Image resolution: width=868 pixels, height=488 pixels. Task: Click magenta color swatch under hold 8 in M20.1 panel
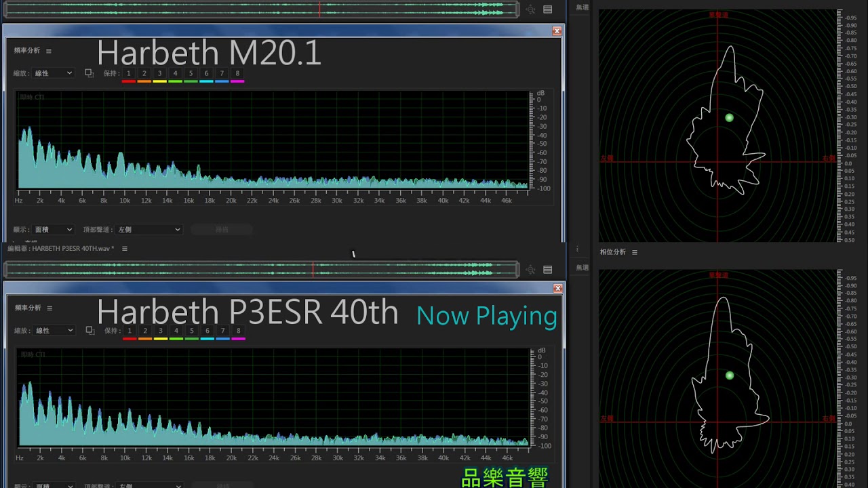tap(237, 81)
